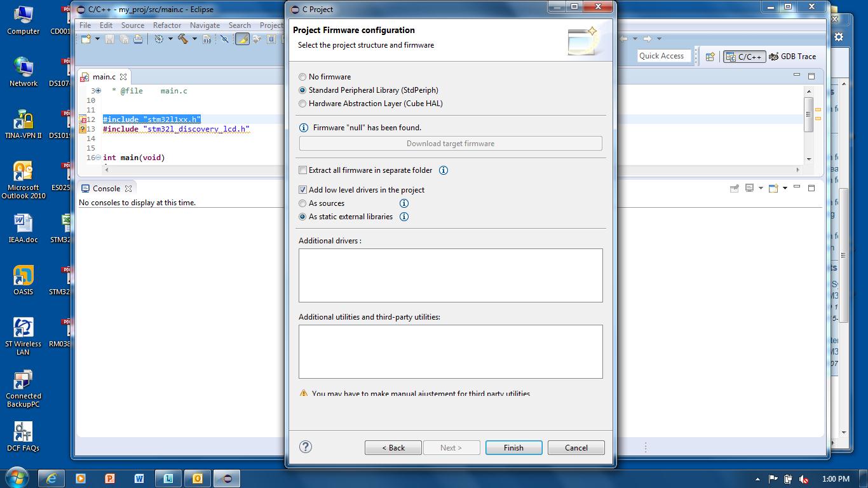The width and height of the screenshot is (868, 488).
Task: Open the Build hammer dropdown arrow
Action: [x=194, y=39]
